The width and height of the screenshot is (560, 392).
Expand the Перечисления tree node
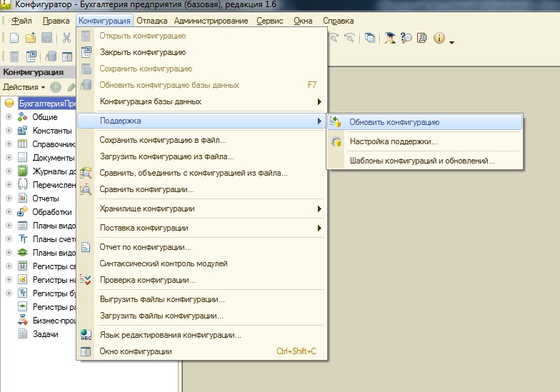9,184
